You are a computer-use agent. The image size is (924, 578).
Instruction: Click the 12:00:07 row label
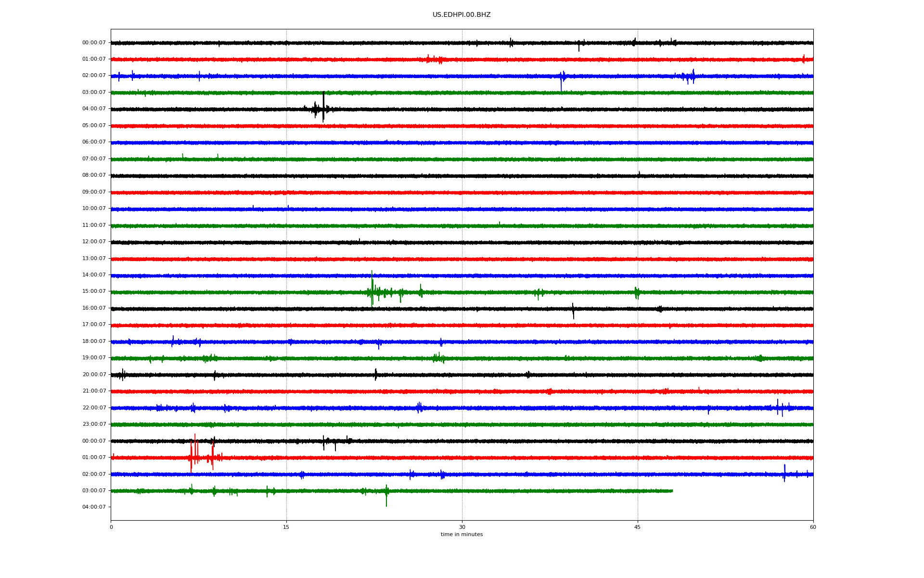click(x=94, y=242)
